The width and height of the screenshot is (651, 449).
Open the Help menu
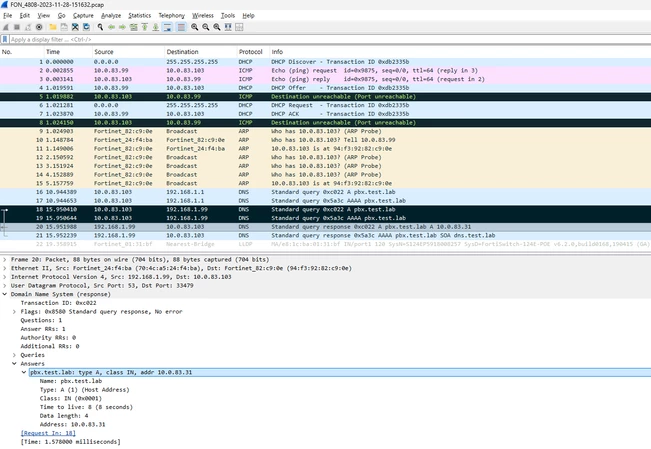coord(248,15)
